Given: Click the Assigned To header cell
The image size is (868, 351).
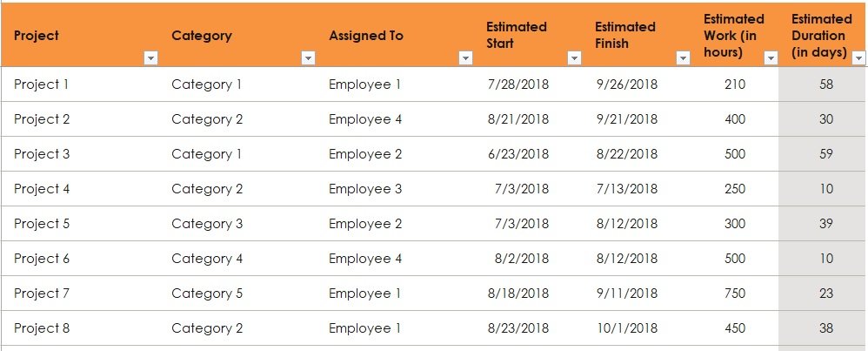Looking at the screenshot, I should point(395,35).
